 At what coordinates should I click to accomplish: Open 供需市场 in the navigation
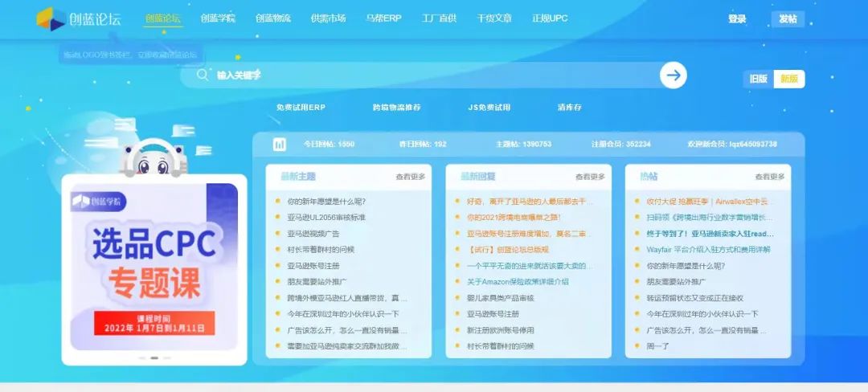coord(328,18)
